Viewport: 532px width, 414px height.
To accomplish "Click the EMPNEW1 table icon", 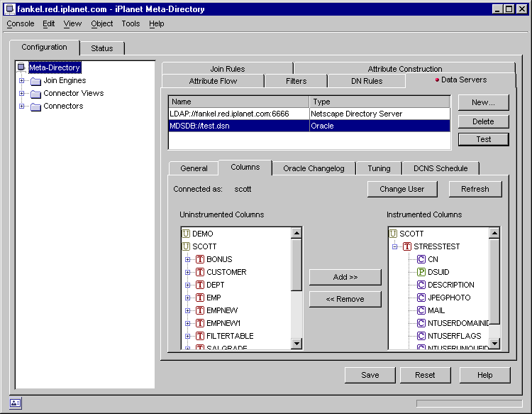I will tap(200, 323).
